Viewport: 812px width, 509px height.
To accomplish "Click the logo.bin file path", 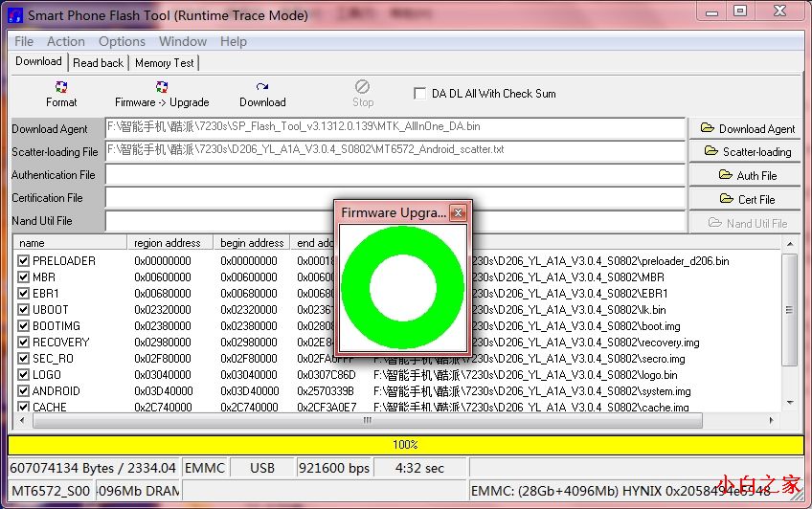I will tap(525, 374).
